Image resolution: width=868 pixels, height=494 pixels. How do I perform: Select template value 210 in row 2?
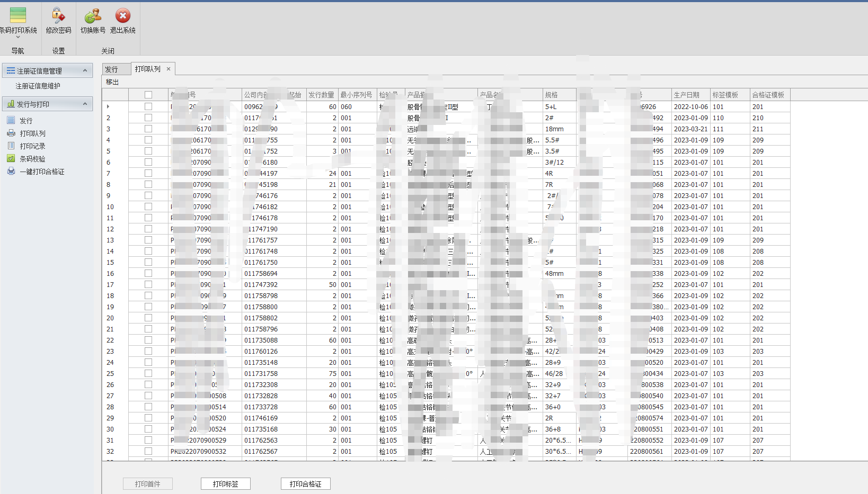770,118
